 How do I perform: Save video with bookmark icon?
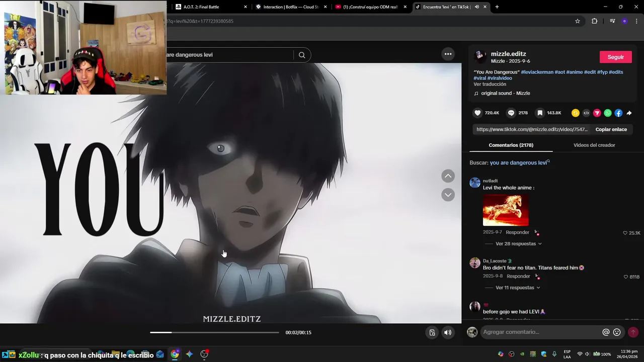[x=539, y=113]
